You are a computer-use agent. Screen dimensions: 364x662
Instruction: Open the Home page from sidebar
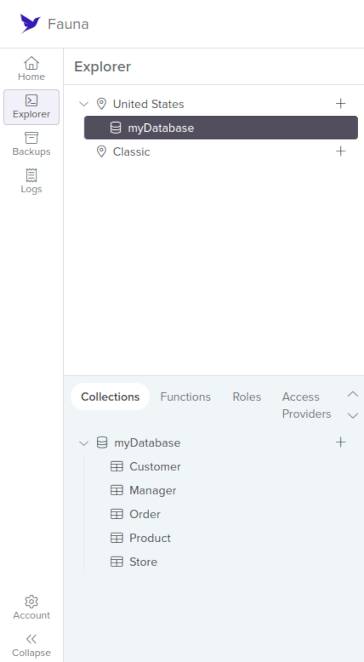[x=31, y=69]
